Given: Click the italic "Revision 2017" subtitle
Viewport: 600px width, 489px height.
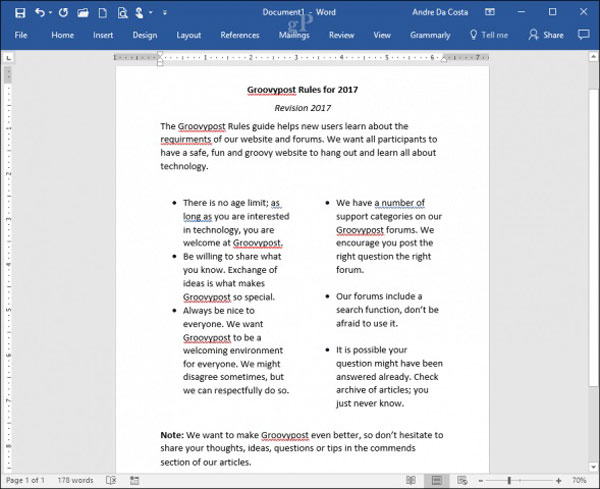Looking at the screenshot, I should pos(303,108).
